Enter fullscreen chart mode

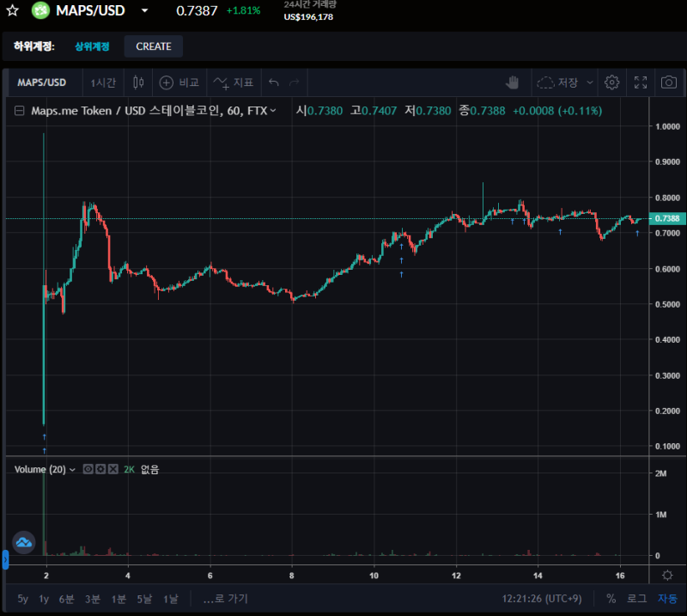641,82
